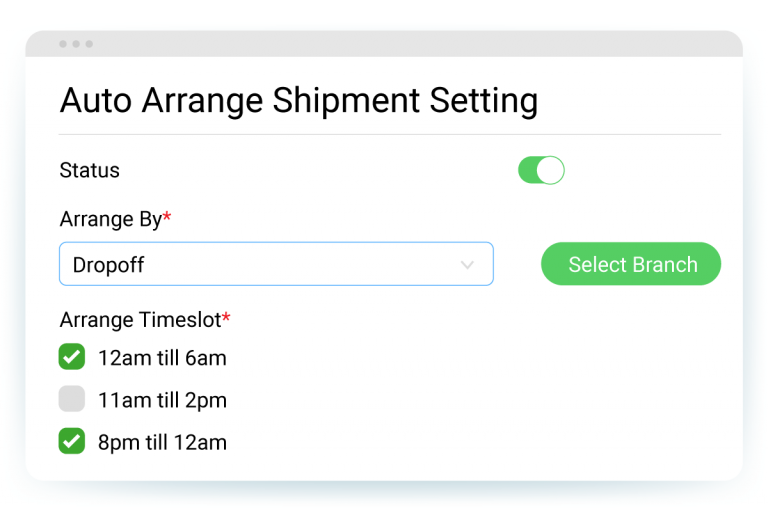The width and height of the screenshot is (768, 508).
Task: Click the Status label
Action: point(90,170)
